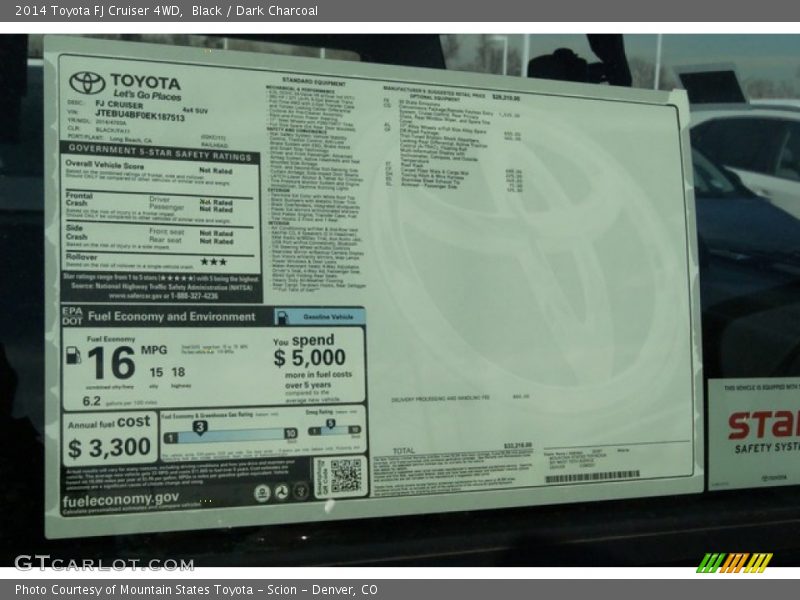Screen dimensions: 800x600
Task: Click the 'Rollover' label
Action: coord(81,257)
